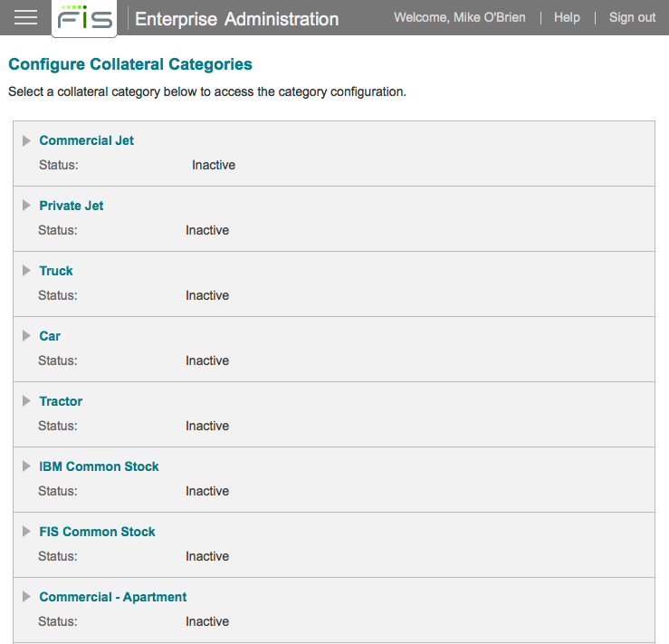Click the Status label under Private Jet
This screenshot has height=644, width=669.
(58, 230)
